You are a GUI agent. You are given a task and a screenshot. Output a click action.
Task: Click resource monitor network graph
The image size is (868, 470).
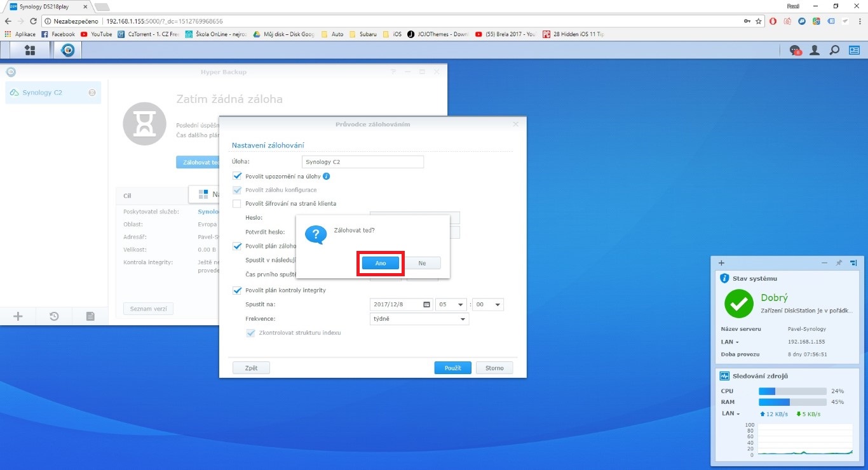(806, 440)
